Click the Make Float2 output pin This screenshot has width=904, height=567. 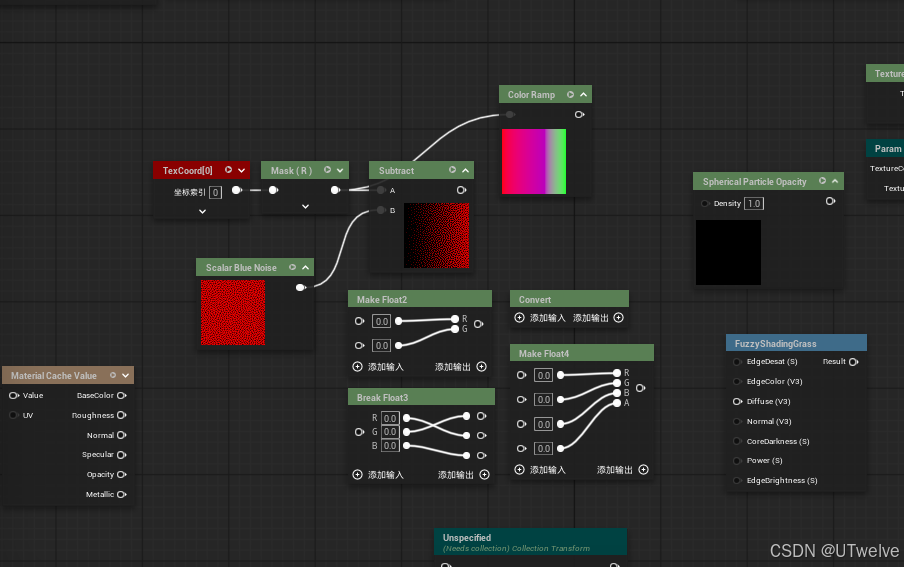(x=479, y=324)
